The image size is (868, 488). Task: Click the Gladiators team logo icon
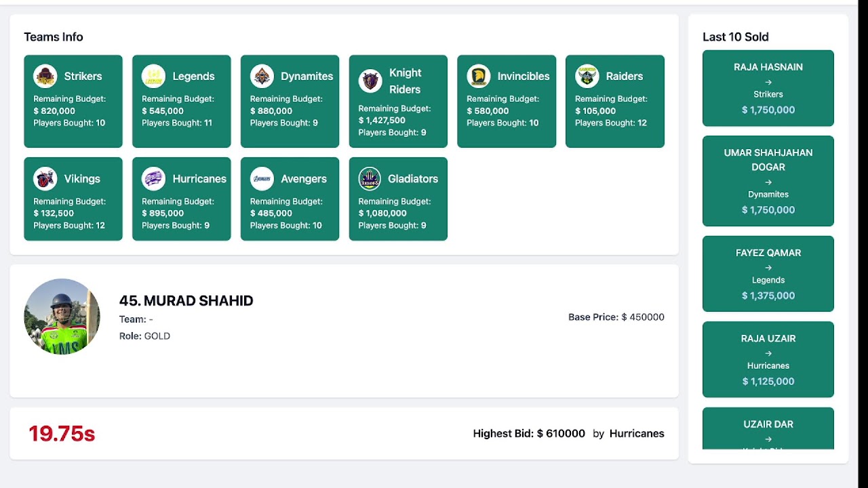coord(370,179)
